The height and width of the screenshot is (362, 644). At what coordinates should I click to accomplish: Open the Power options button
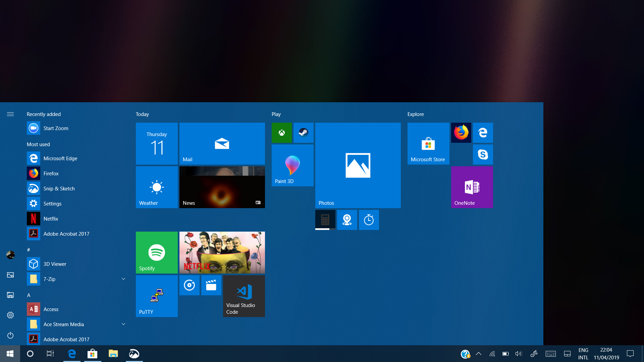point(10,335)
